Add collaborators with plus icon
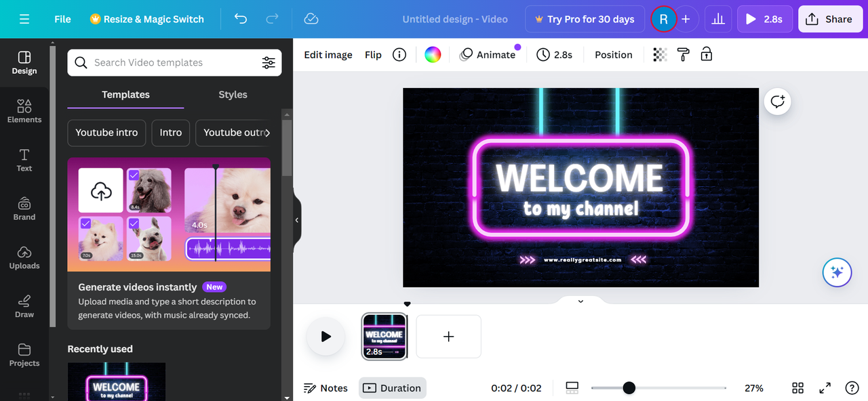Image resolution: width=868 pixels, height=401 pixels. 686,19
